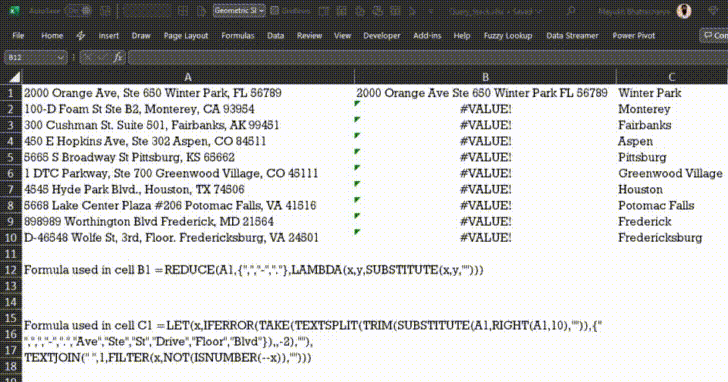Select cell '450 E Hopkins Ave, Ste 302 Aspen, CO 84511'
Image resolution: width=728 pixels, height=382 pixels.
point(188,141)
